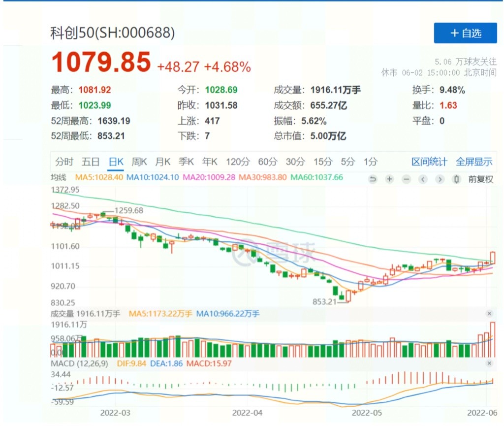Open the 五日 five-day chart tab

[91, 162]
